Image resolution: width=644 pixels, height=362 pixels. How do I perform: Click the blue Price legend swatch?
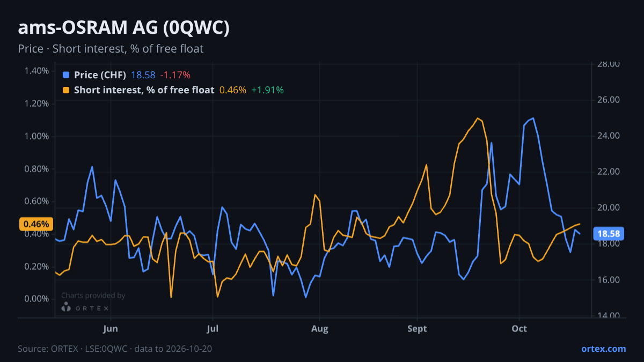coord(66,75)
